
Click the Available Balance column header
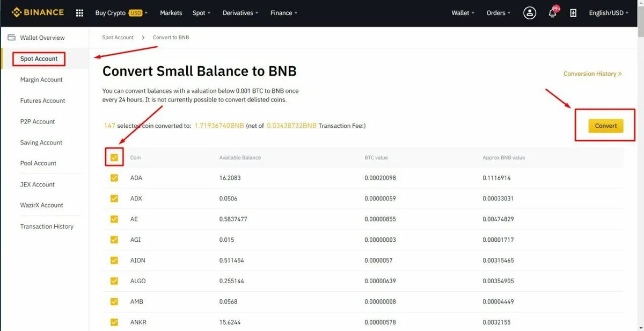[x=240, y=157]
